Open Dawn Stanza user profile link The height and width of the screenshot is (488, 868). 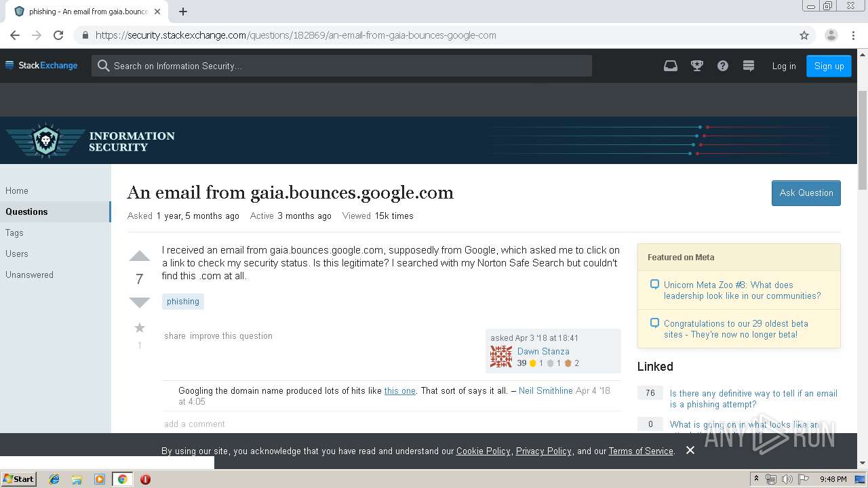click(543, 351)
